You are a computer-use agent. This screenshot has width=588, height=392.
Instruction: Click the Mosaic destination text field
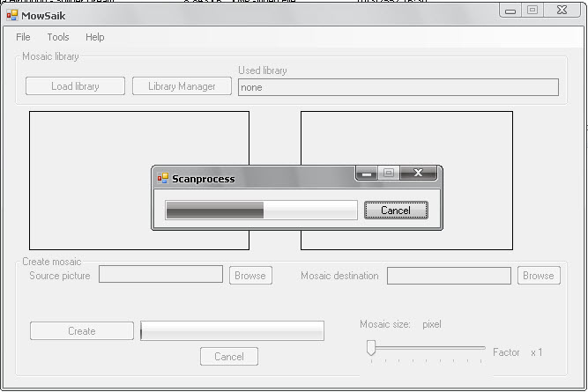click(x=449, y=276)
